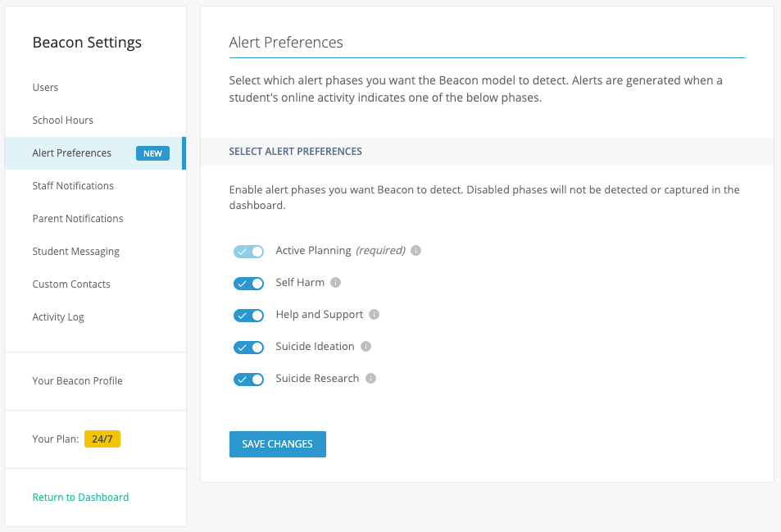Image resolution: width=781 pixels, height=532 pixels.
Task: Click the Help and Support label
Action: [x=320, y=314]
